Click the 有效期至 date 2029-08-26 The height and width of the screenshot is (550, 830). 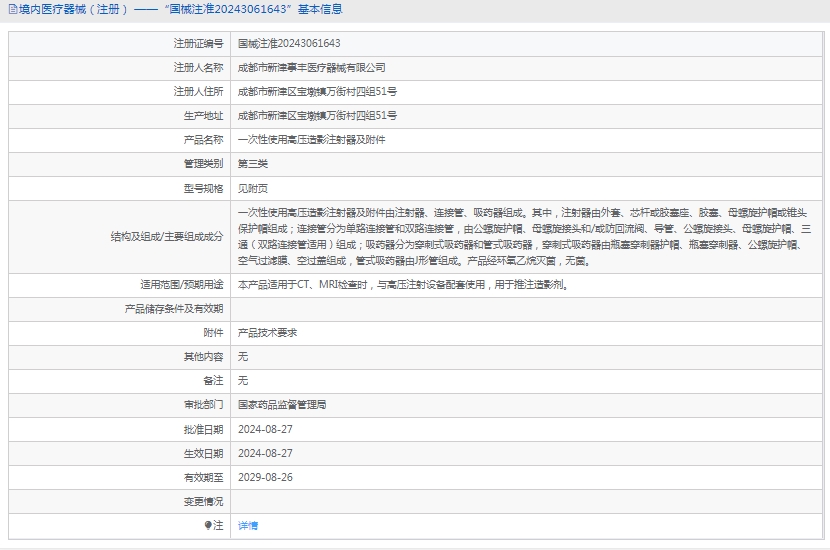point(265,477)
